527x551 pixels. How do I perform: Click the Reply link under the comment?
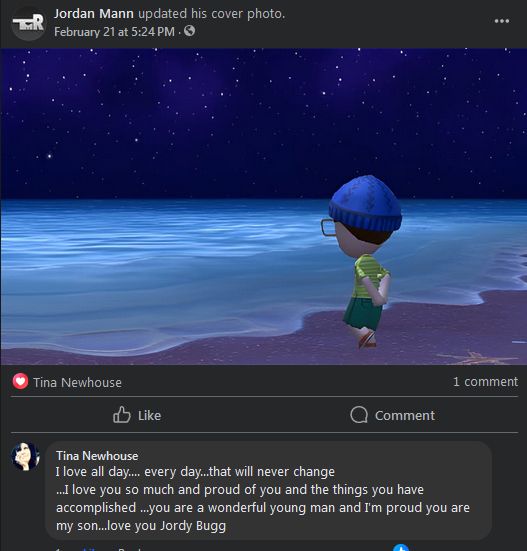point(130,549)
